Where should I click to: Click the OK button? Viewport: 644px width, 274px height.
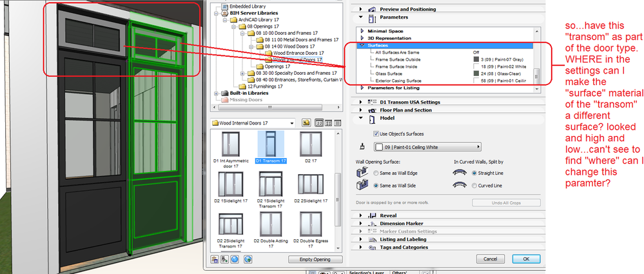(x=527, y=259)
